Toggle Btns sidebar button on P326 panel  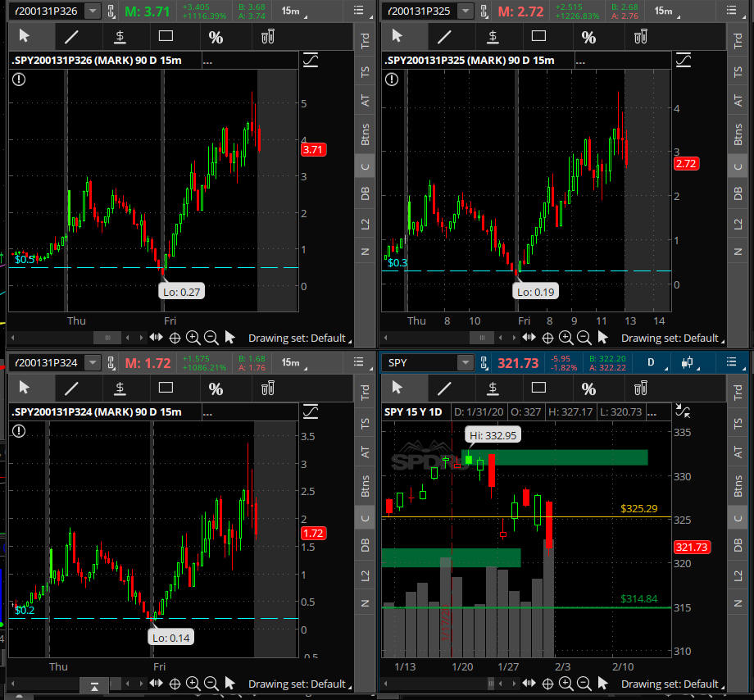[x=365, y=135]
